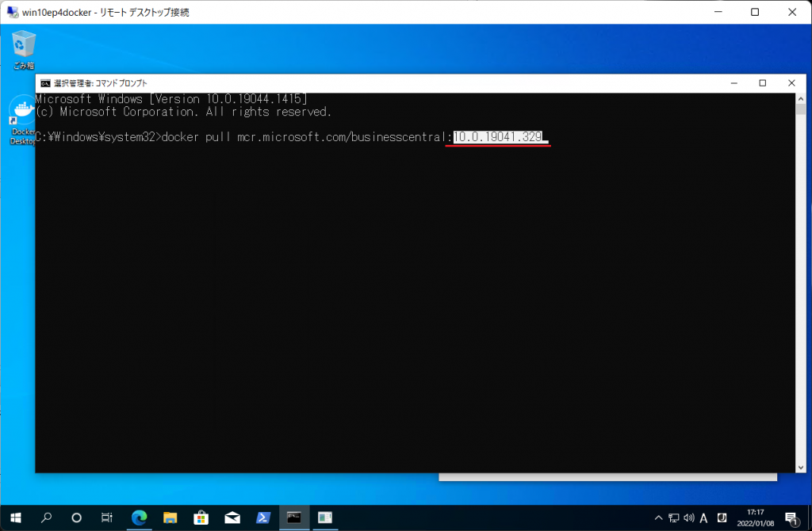Toggle the IME input mode 'A' indicator
Image resolution: width=812 pixels, height=531 pixels.
click(x=704, y=518)
